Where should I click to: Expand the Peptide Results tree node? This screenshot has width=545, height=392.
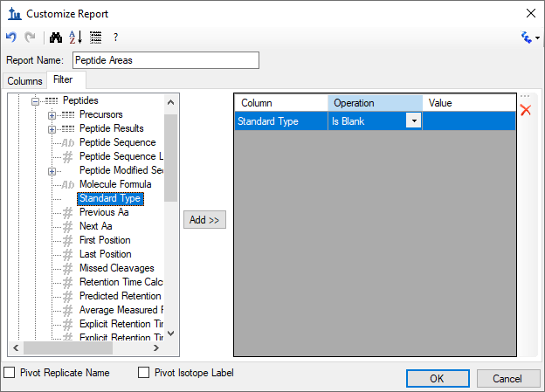click(52, 129)
